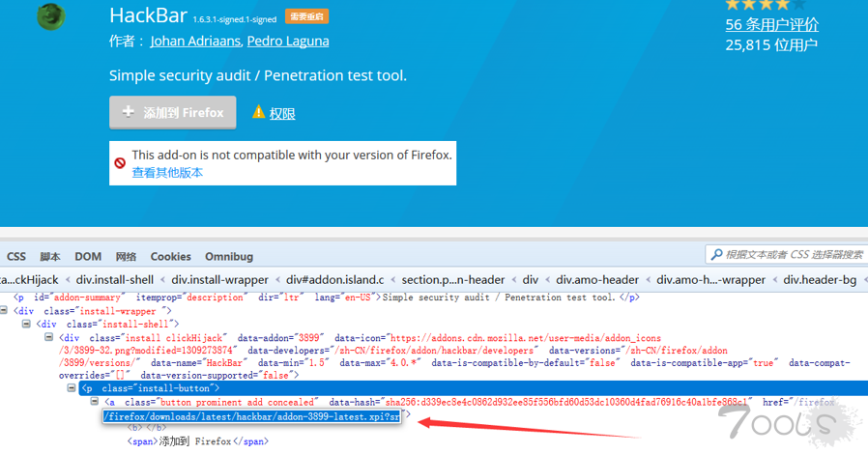The width and height of the screenshot is (868, 454).
Task: Click the HackBar add-on icon
Action: tap(51, 16)
